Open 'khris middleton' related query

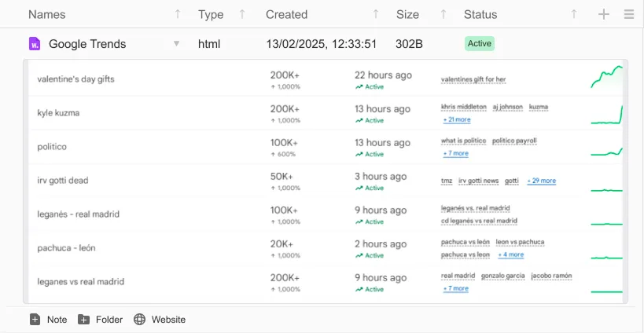coord(464,107)
